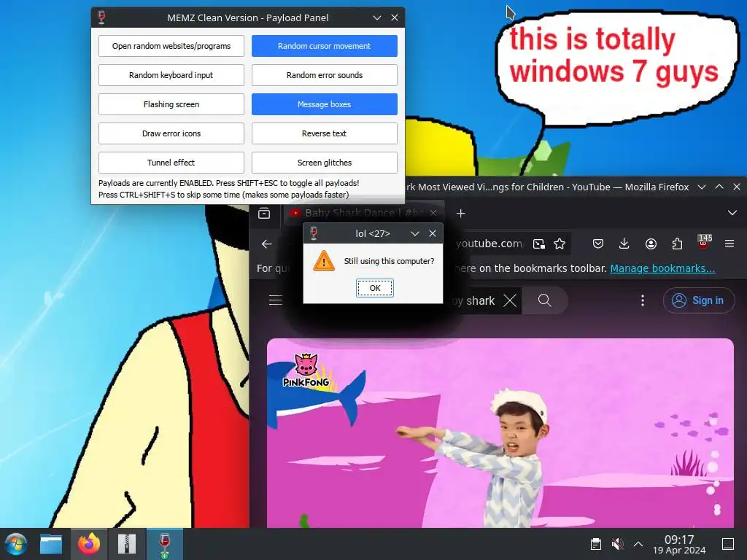Enable Random keyboard input payload
This screenshot has width=747, height=560.
[x=171, y=75]
